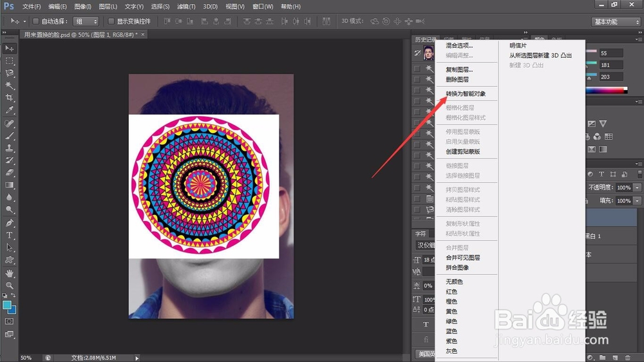Select the Hand tool

[x=9, y=273]
